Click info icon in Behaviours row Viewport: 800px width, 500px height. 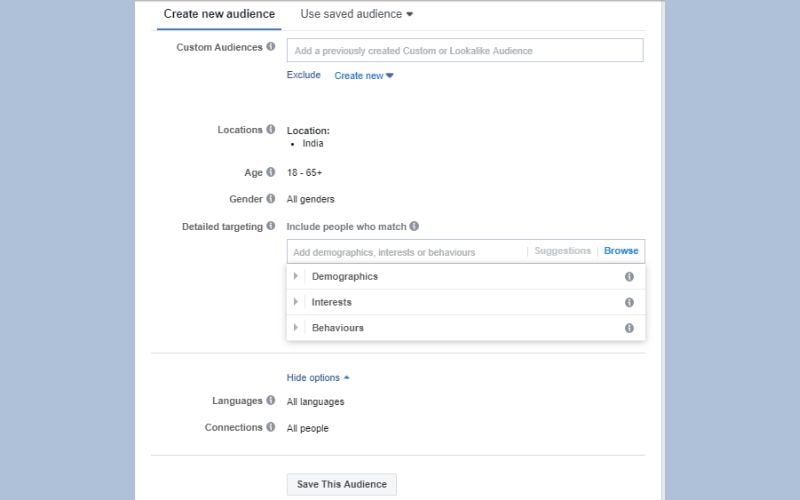click(629, 328)
